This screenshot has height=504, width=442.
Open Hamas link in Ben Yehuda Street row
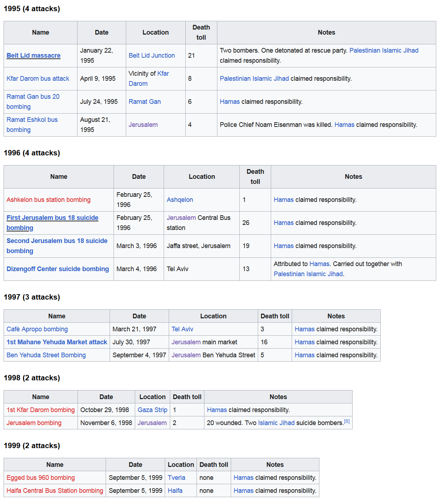click(305, 355)
